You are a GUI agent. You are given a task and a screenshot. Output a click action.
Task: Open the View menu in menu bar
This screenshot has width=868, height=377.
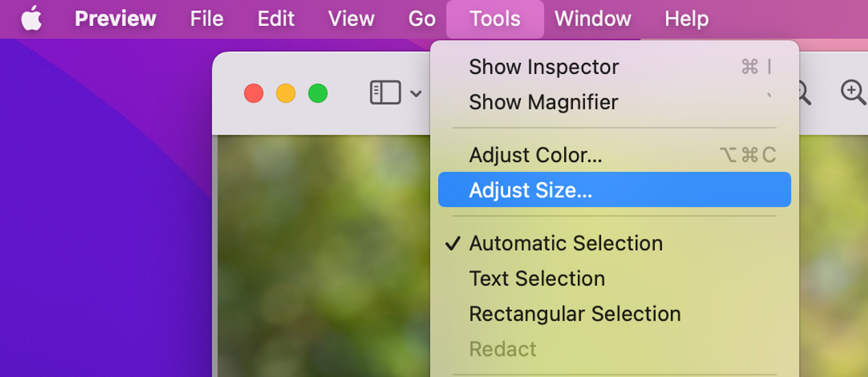click(x=351, y=19)
